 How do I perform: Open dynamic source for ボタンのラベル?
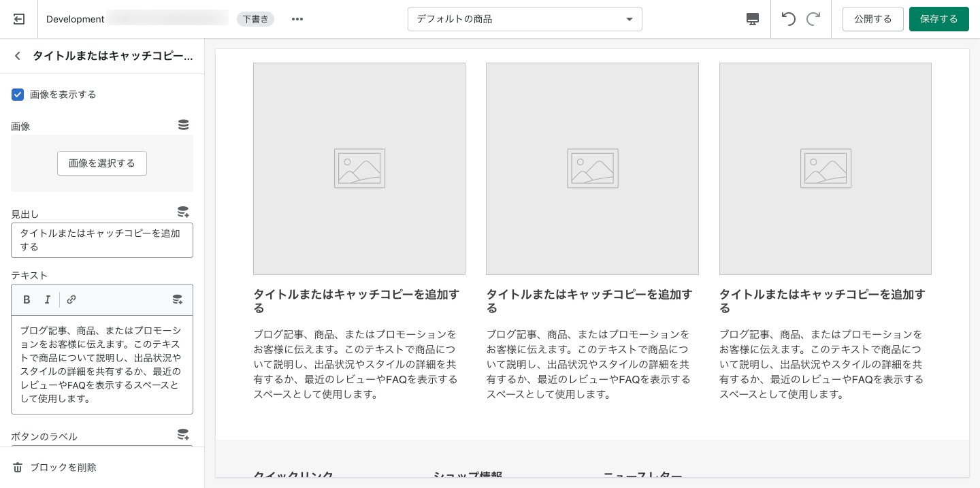(184, 435)
